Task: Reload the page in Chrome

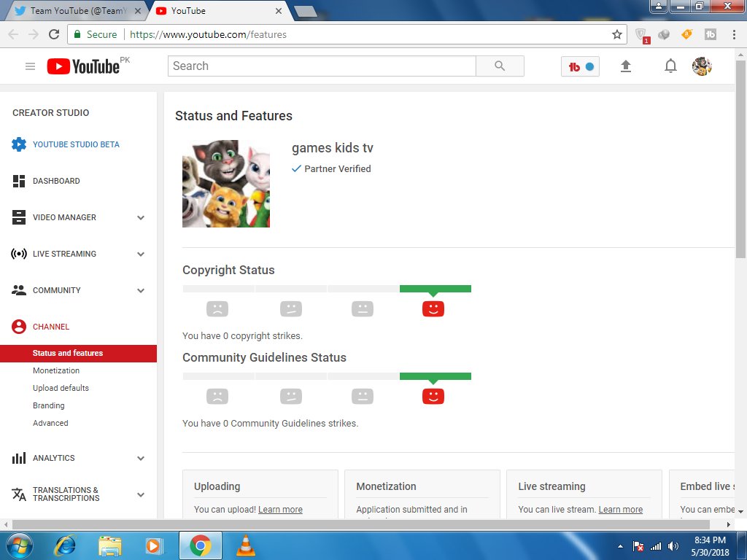Action: click(x=54, y=34)
